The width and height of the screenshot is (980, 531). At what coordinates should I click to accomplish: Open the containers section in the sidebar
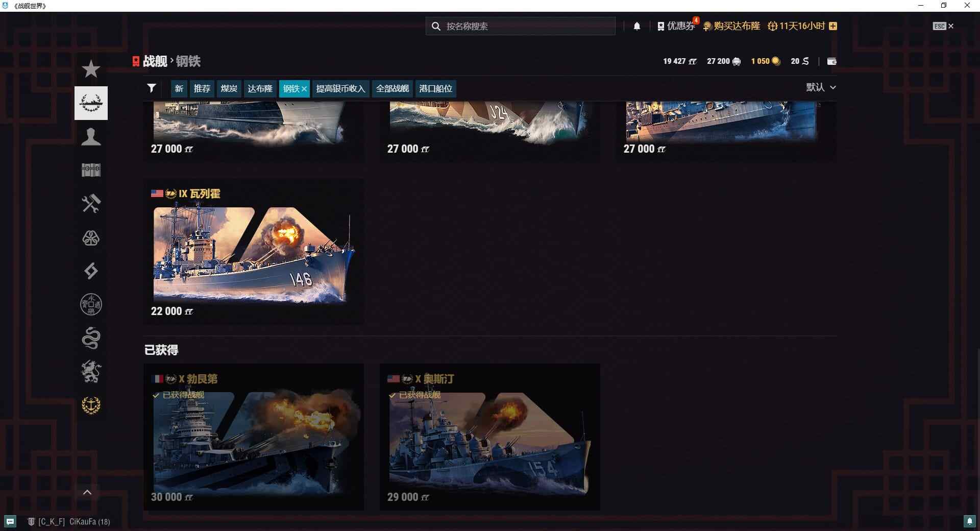90,170
